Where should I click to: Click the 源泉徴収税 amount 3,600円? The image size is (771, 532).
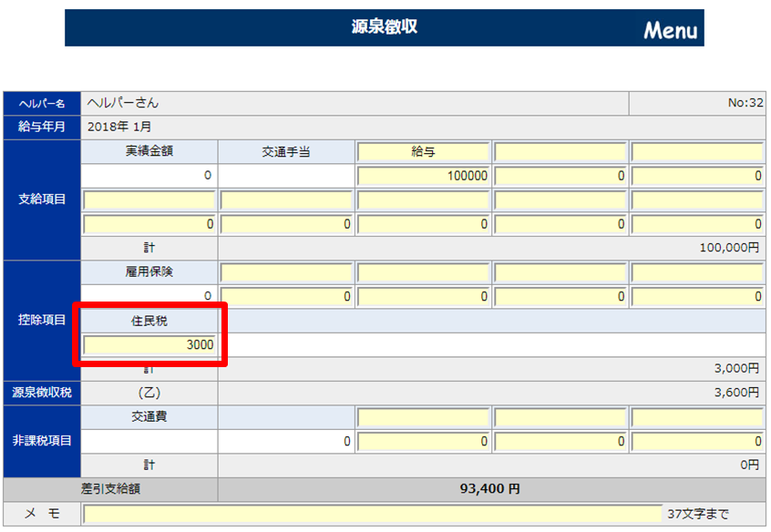[736, 393]
